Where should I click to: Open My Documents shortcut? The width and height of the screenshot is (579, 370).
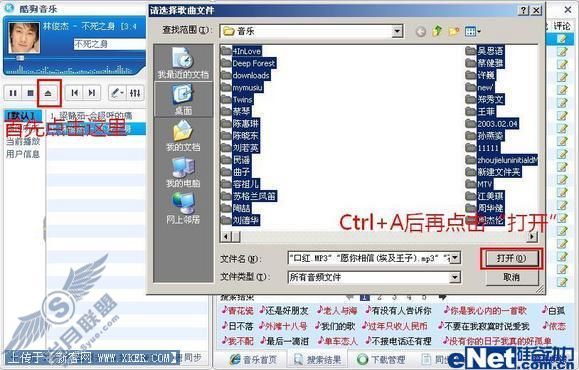coord(183,136)
